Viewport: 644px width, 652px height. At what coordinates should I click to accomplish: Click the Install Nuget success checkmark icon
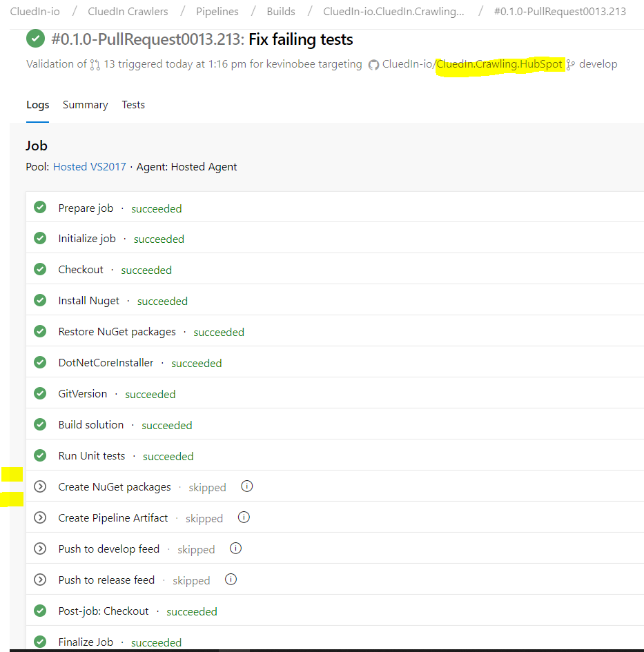[40, 300]
